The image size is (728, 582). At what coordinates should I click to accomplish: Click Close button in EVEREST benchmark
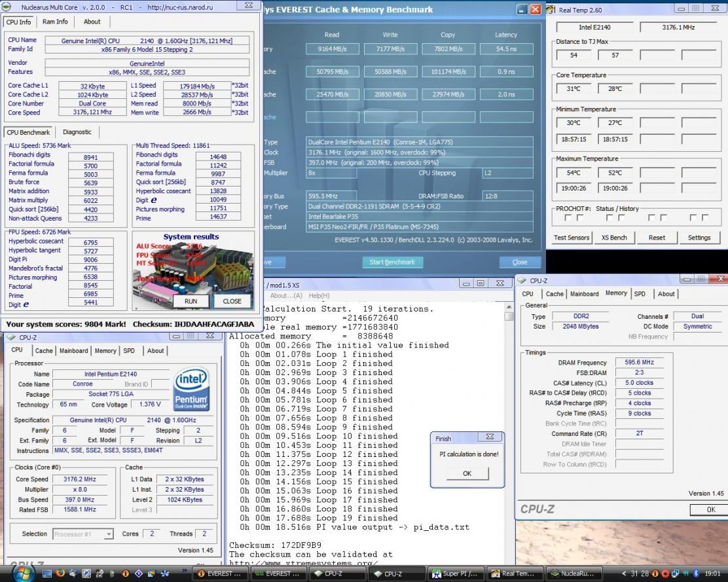(x=520, y=263)
